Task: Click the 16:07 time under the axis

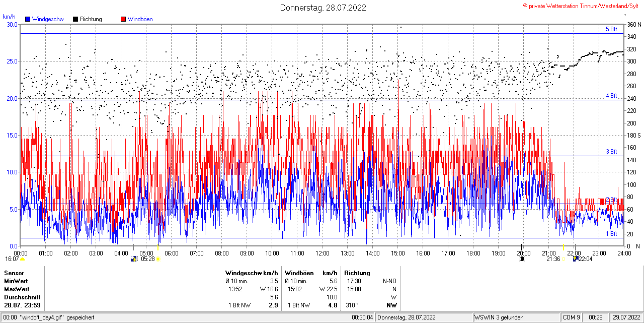Action: tap(11, 259)
